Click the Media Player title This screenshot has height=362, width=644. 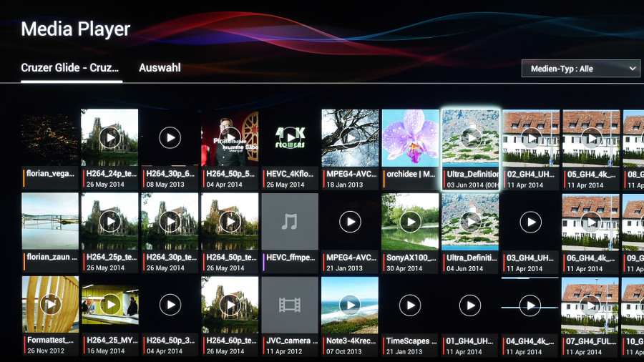pyautogui.click(x=76, y=29)
